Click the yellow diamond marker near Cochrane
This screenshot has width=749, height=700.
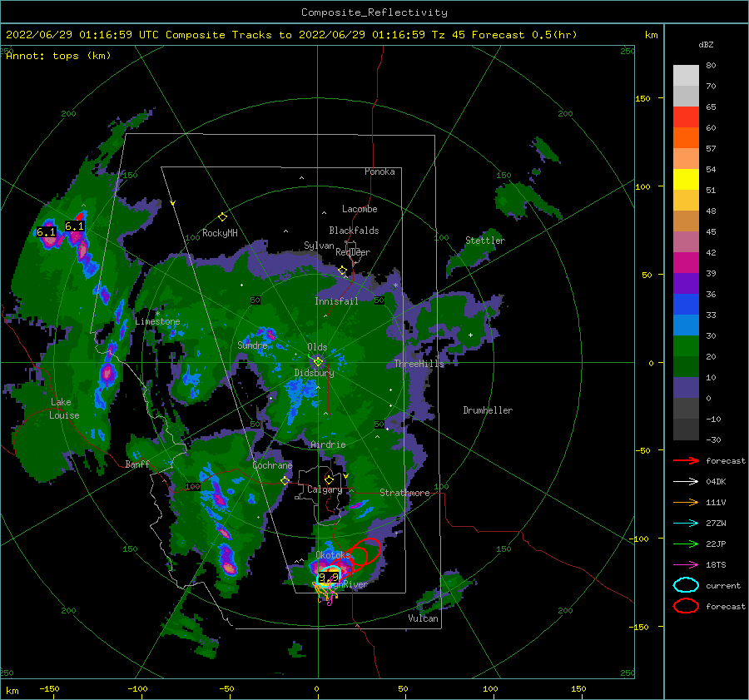point(285,480)
